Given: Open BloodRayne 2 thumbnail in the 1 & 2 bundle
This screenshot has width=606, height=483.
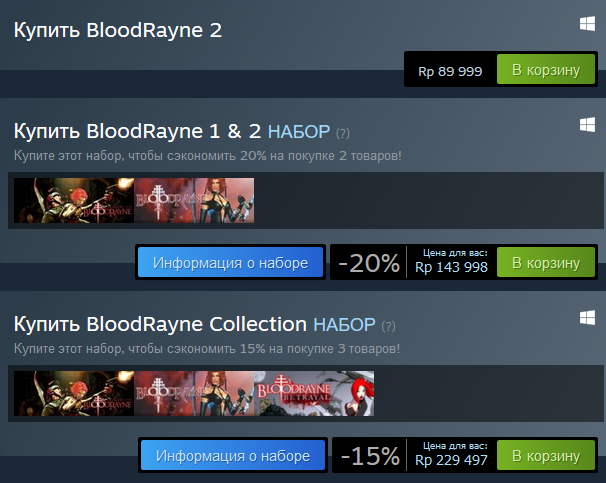Looking at the screenshot, I should pos(194,200).
